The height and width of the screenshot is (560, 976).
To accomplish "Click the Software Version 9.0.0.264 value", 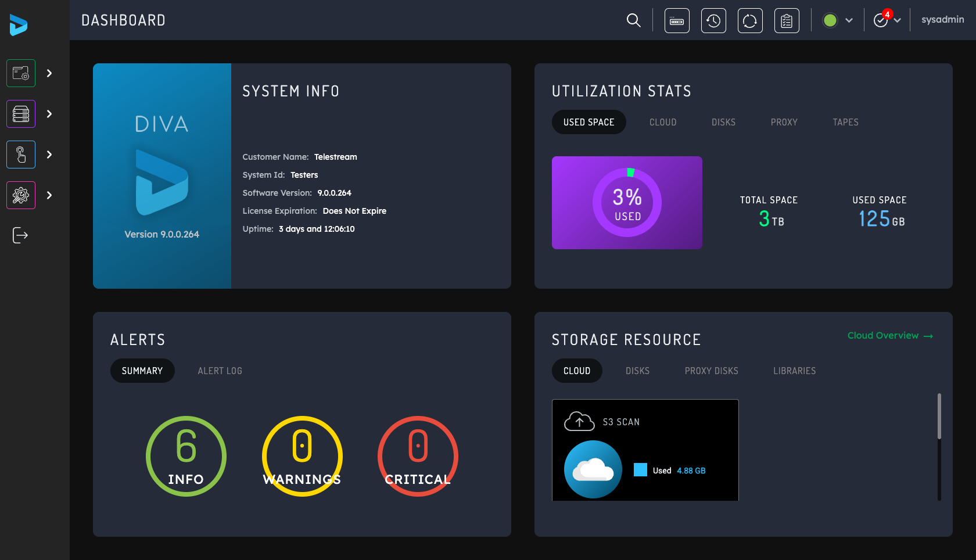I will click(335, 193).
